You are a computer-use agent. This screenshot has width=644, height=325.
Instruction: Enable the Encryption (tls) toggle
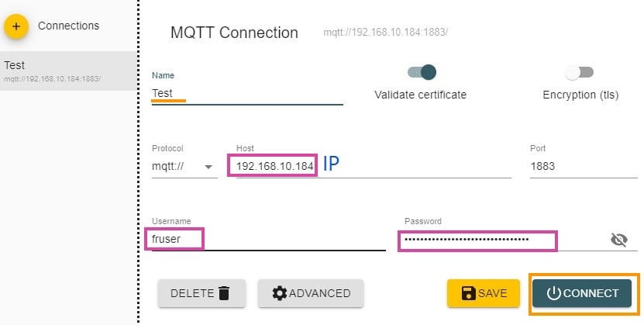579,72
